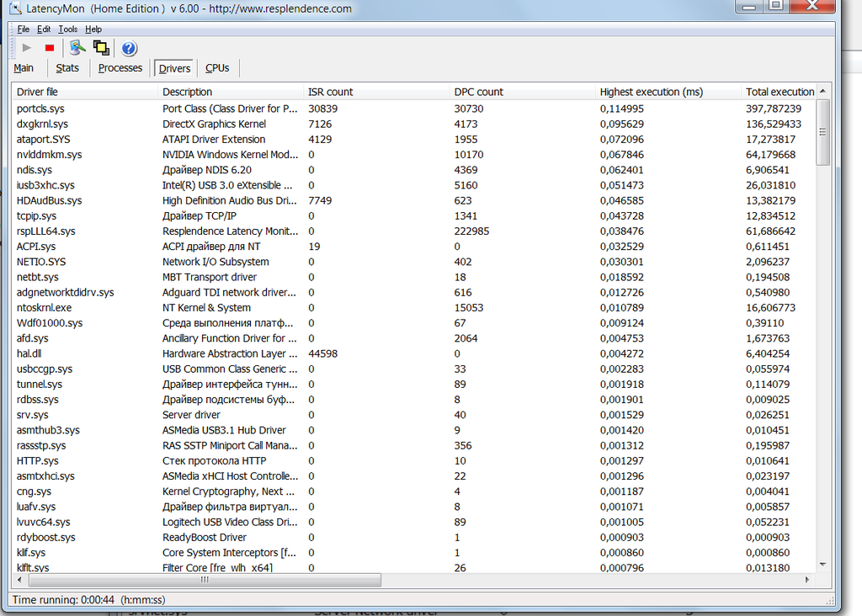Open the Edit menu
The image size is (862, 616).
point(44,29)
